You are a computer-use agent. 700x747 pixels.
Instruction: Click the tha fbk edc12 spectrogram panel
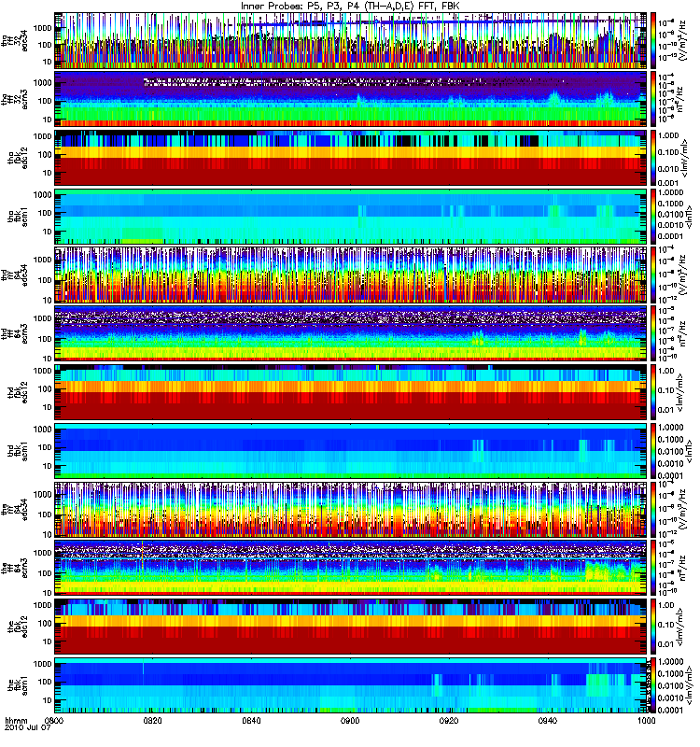click(351, 158)
